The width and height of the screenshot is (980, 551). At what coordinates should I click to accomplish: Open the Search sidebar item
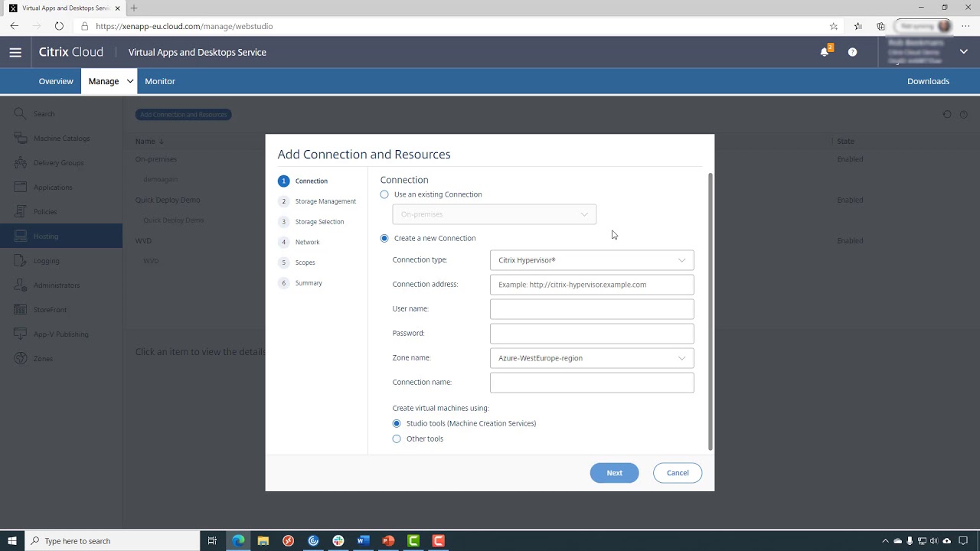(61, 114)
